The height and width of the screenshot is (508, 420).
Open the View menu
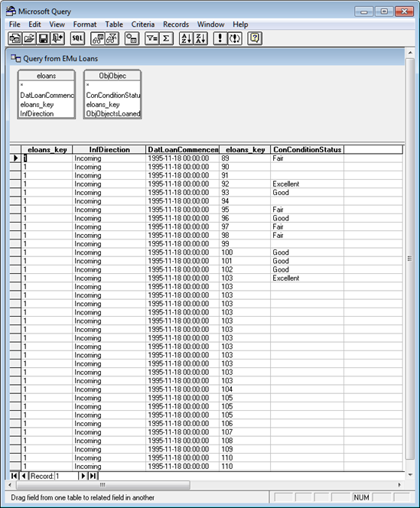[57, 24]
